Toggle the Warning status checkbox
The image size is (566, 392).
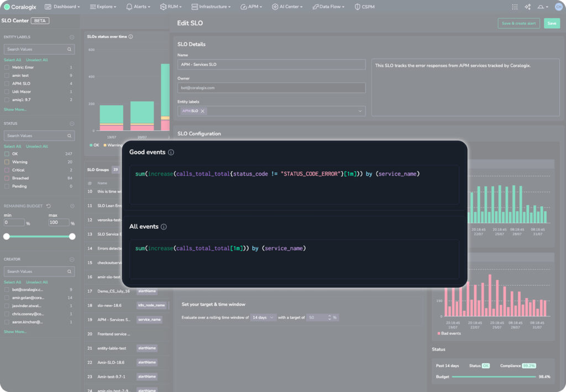(7, 162)
